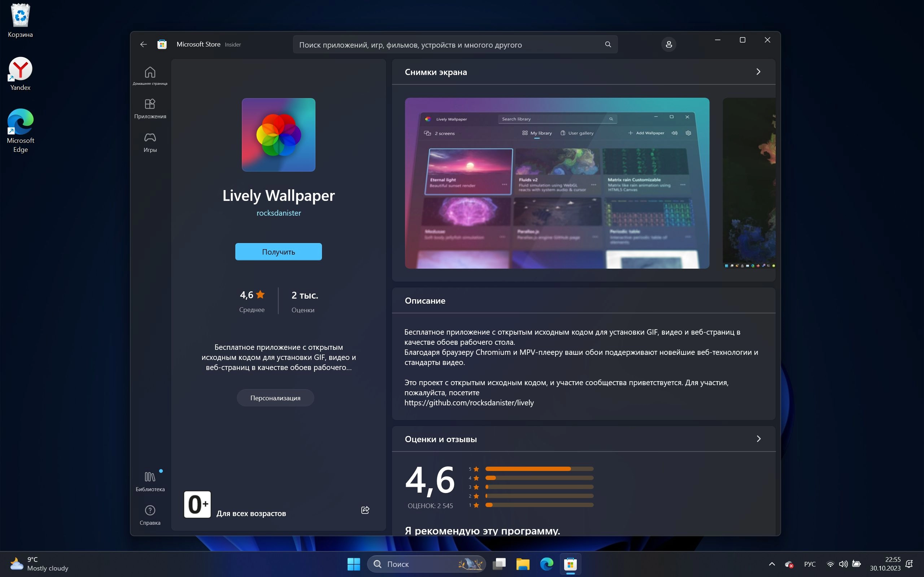Click the share icon for Lively Wallpaper
Image resolution: width=924 pixels, height=577 pixels.
pos(365,510)
